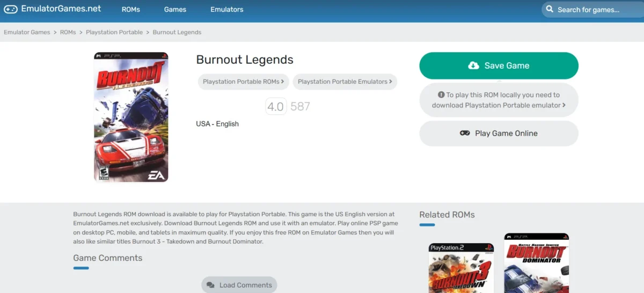644x293 pixels.
Task: Click the gamepad icon on Play Game Online
Action: [x=465, y=133]
